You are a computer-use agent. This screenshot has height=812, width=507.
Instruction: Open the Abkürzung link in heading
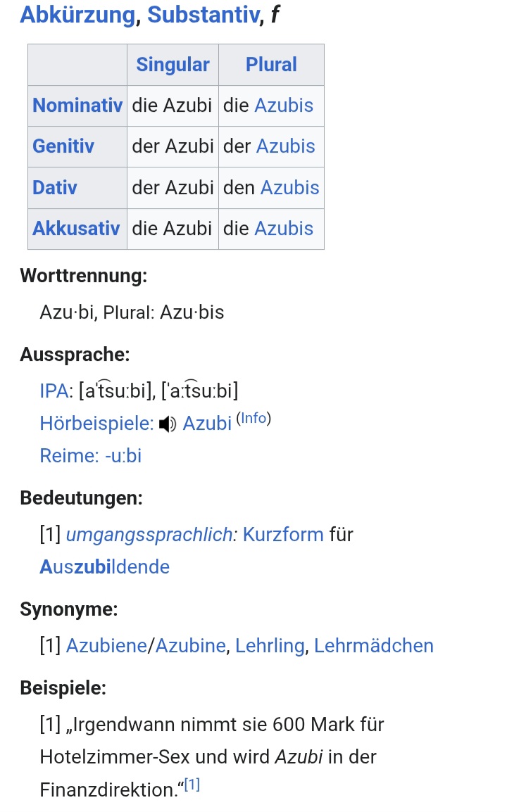pos(77,14)
